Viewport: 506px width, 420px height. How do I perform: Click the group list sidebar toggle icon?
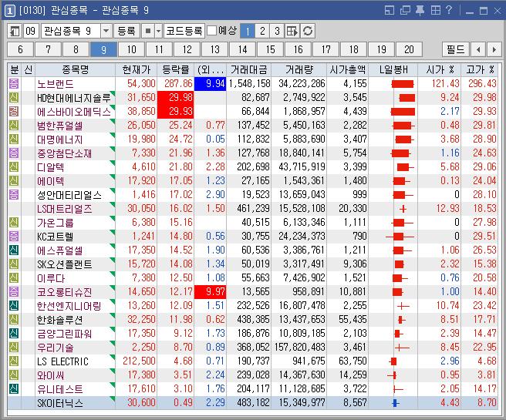pos(15,32)
